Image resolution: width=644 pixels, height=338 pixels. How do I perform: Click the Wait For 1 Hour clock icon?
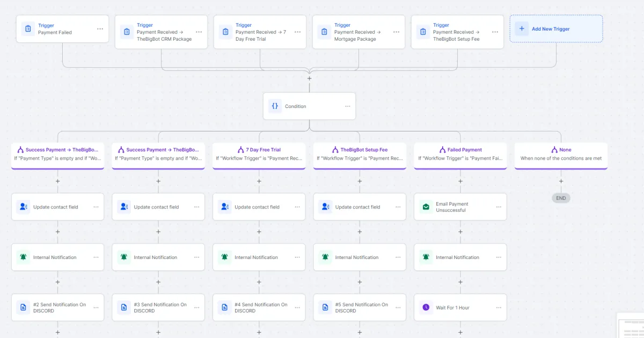(x=426, y=307)
